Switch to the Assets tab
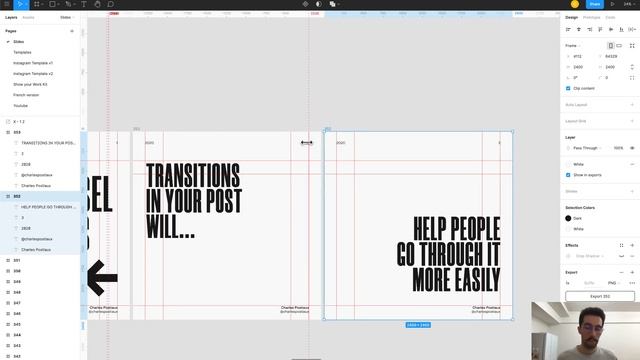640x360 pixels. pyautogui.click(x=28, y=18)
